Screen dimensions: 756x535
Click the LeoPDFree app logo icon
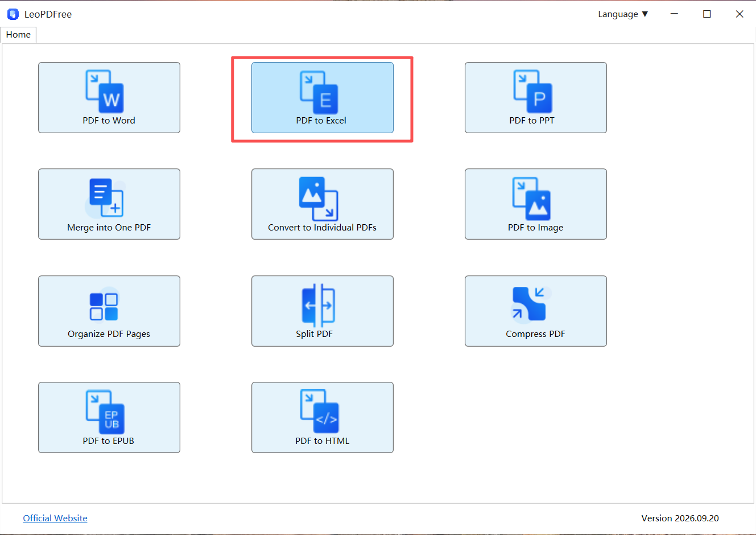click(x=13, y=14)
